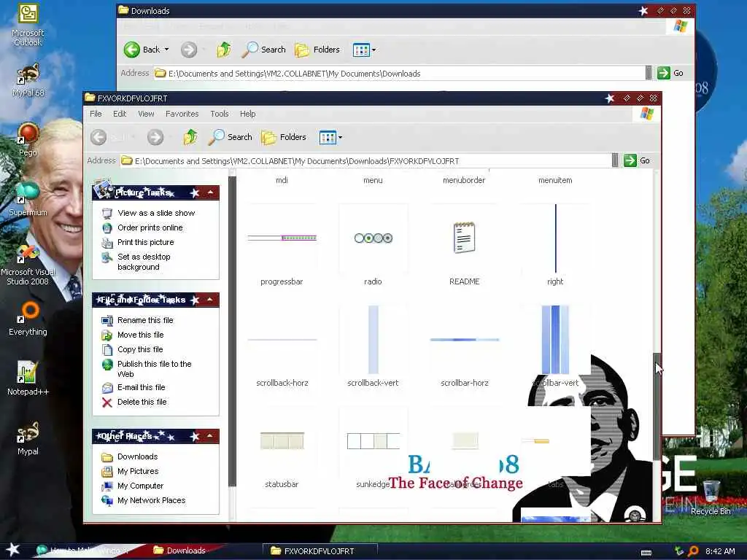
Task: Select the radio image thumbnail
Action: 373,238
